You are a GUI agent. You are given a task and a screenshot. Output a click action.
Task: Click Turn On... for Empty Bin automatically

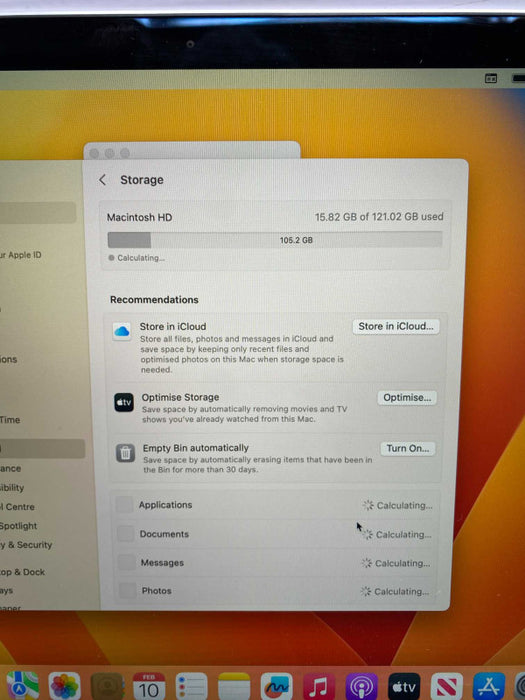(408, 448)
